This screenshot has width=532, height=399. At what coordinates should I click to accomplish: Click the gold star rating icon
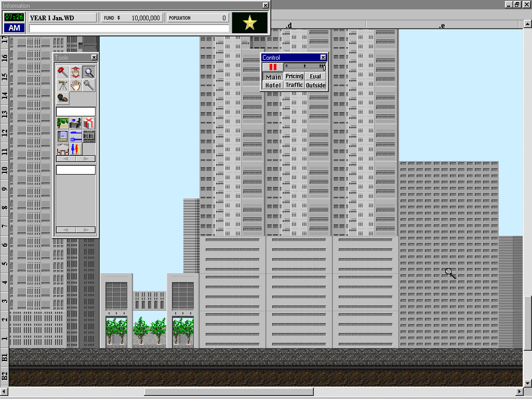tap(250, 23)
